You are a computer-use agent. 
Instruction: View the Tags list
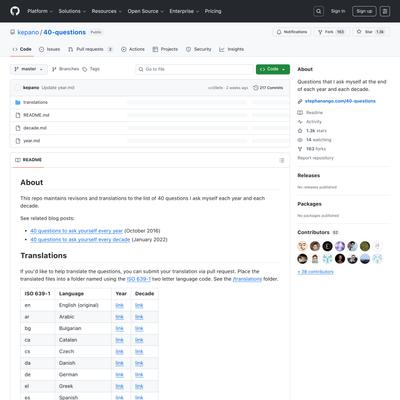pos(91,69)
